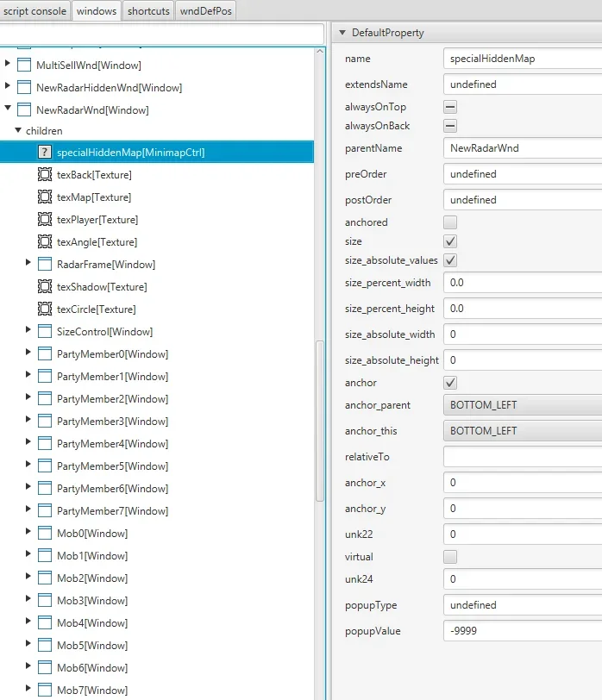
Task: Click the parentName field NewRadarWnd
Action: click(x=523, y=148)
